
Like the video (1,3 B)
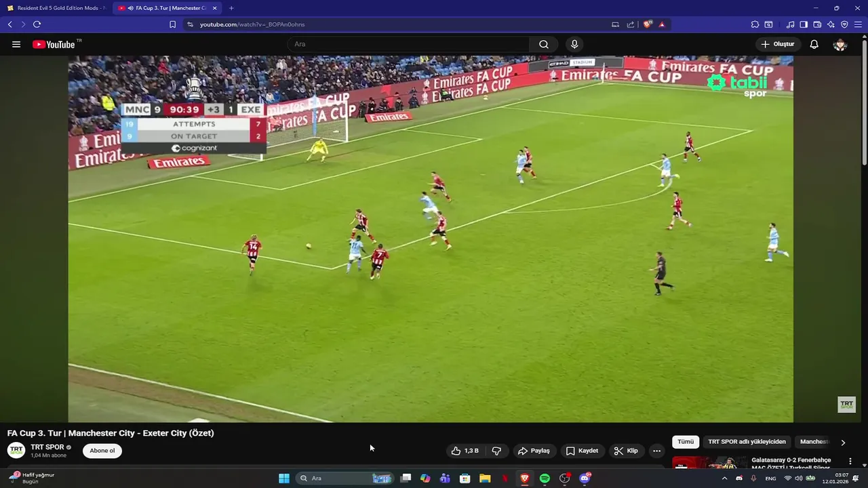(465, 451)
